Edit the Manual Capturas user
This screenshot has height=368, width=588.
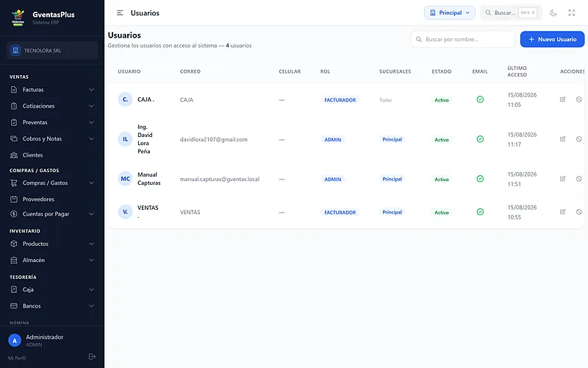point(562,179)
